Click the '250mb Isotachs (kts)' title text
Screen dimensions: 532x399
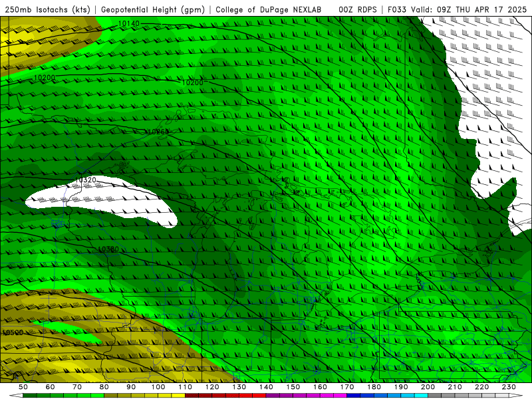(48, 9)
